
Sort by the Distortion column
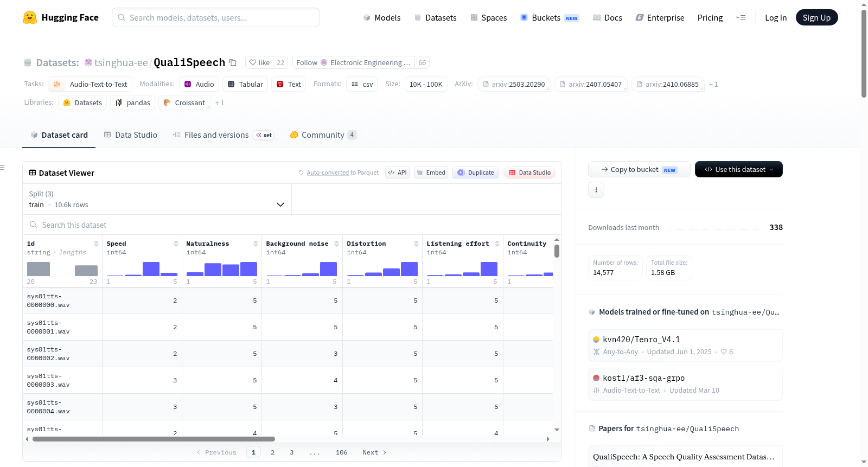coord(416,244)
